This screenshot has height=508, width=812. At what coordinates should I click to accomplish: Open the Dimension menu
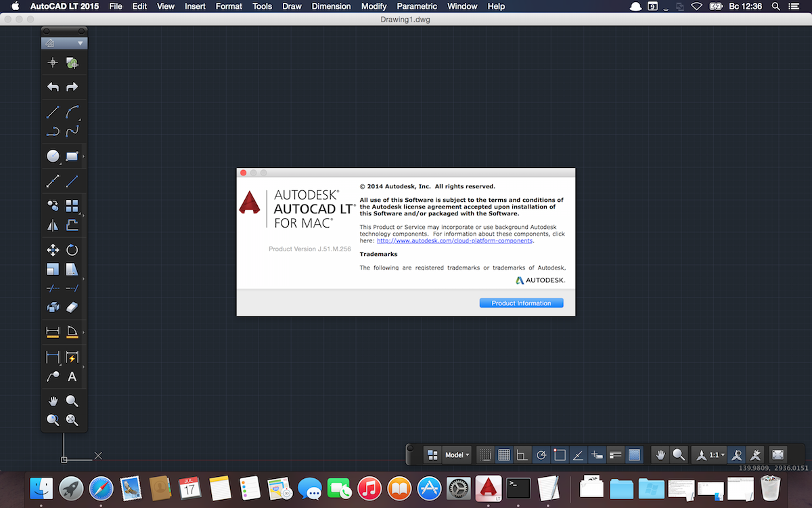[331, 6]
